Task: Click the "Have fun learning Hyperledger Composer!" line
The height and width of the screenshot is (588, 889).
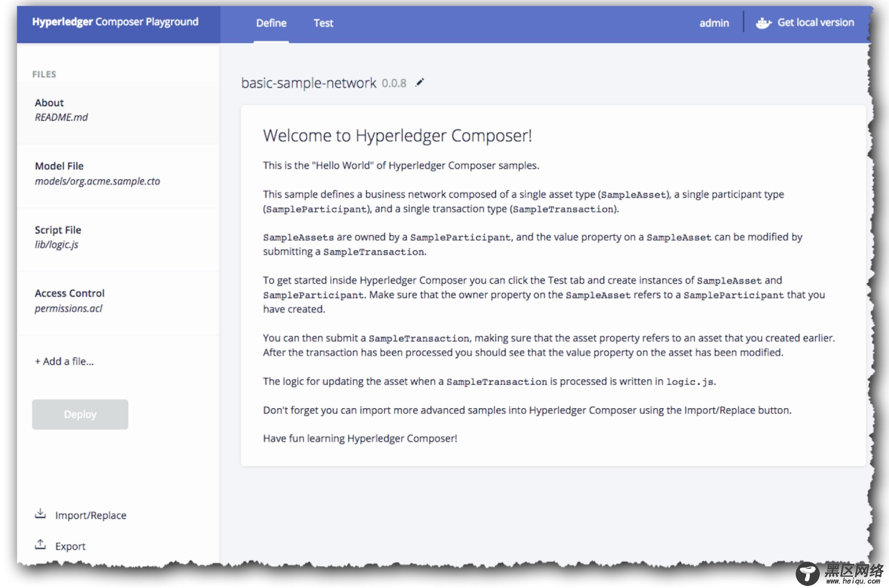Action: [360, 438]
